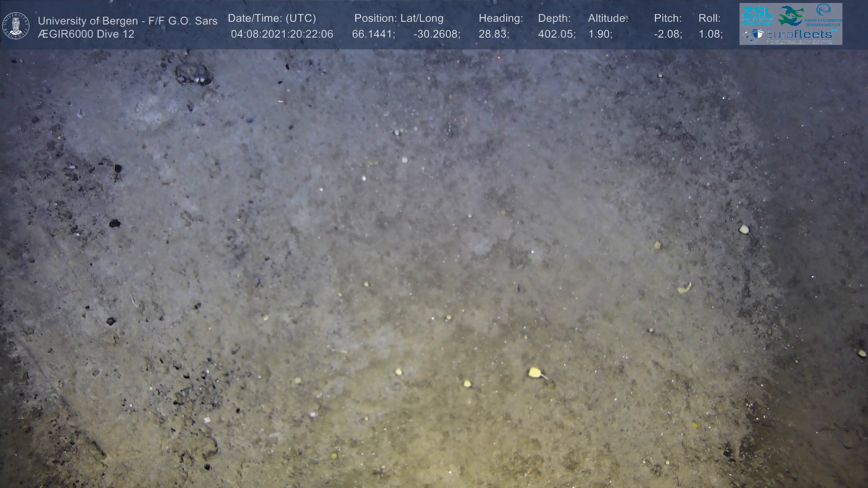Click the Heading value 28.83
Screen dimensions: 868x488
click(x=494, y=34)
